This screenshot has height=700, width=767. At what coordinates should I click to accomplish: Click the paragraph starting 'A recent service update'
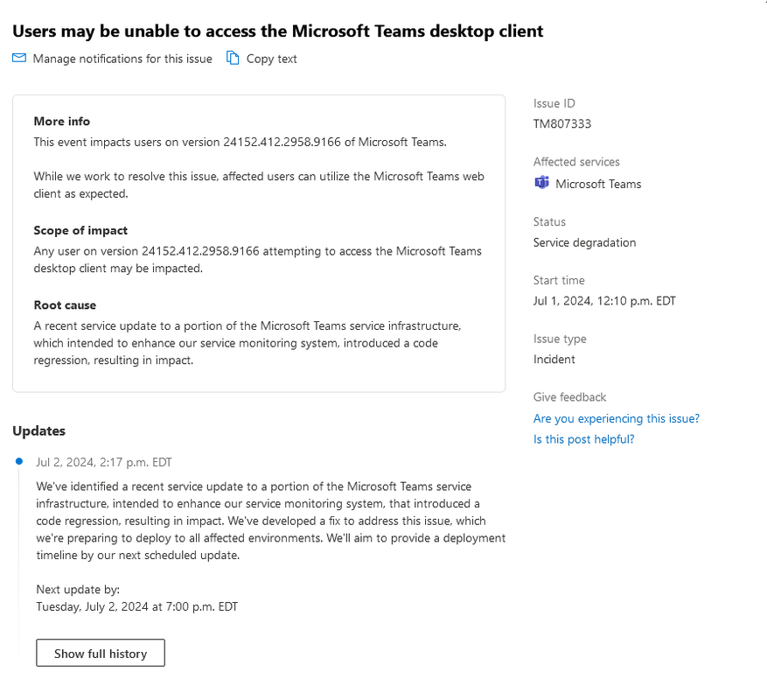pyautogui.click(x=248, y=343)
